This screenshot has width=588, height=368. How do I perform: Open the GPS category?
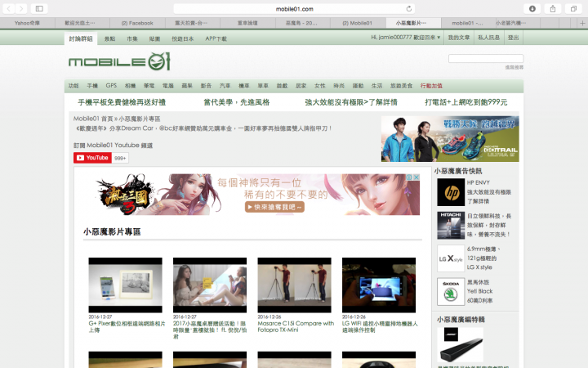point(111,86)
